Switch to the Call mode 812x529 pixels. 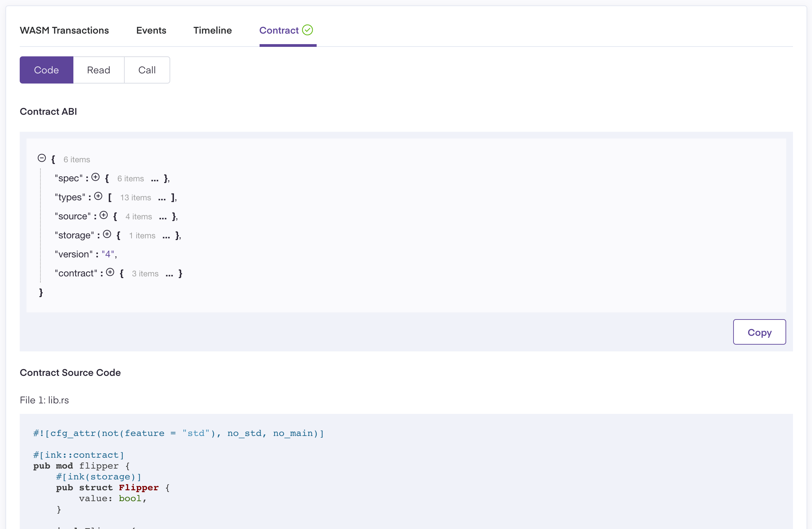tap(147, 70)
